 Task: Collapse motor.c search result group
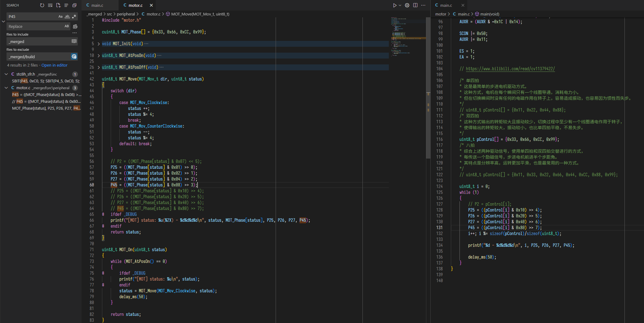6,88
